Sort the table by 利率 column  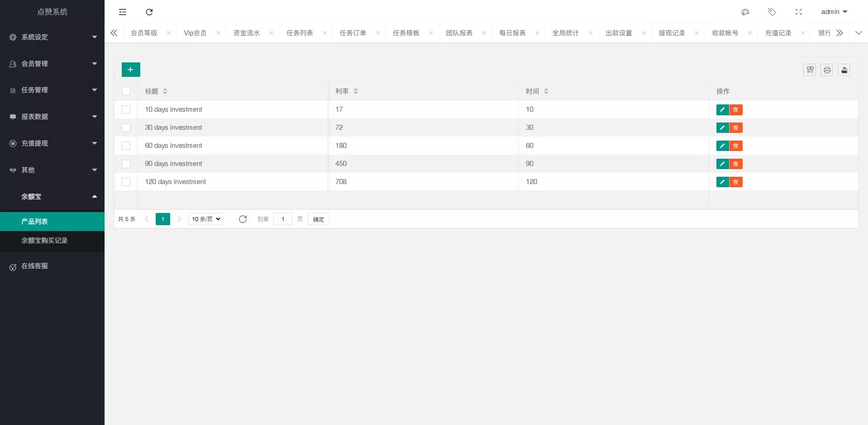point(355,91)
